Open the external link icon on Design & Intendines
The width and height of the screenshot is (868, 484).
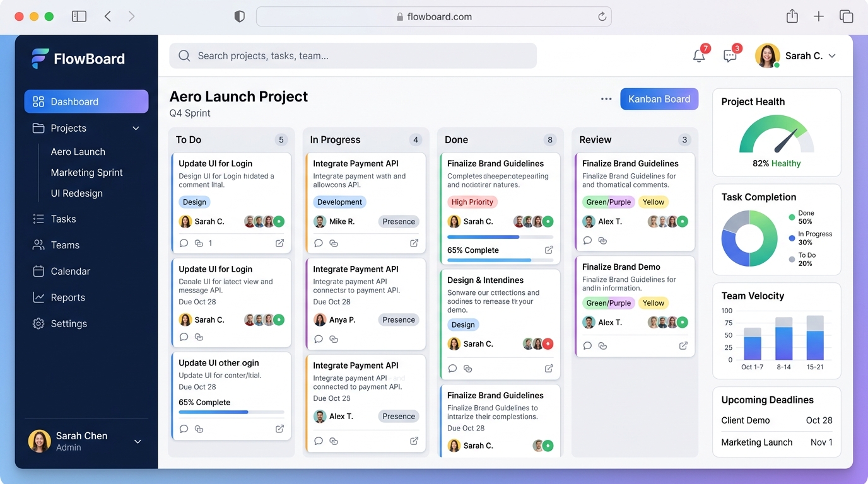tap(549, 368)
